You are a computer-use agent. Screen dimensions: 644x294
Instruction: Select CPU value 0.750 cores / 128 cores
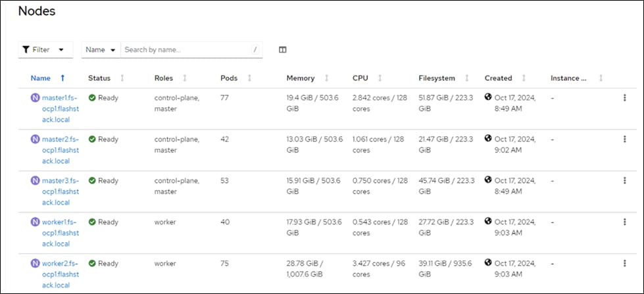pyautogui.click(x=380, y=186)
